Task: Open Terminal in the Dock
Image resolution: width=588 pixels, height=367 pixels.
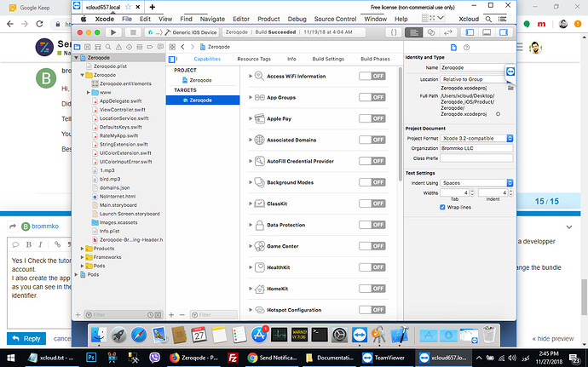Action: click(x=319, y=335)
